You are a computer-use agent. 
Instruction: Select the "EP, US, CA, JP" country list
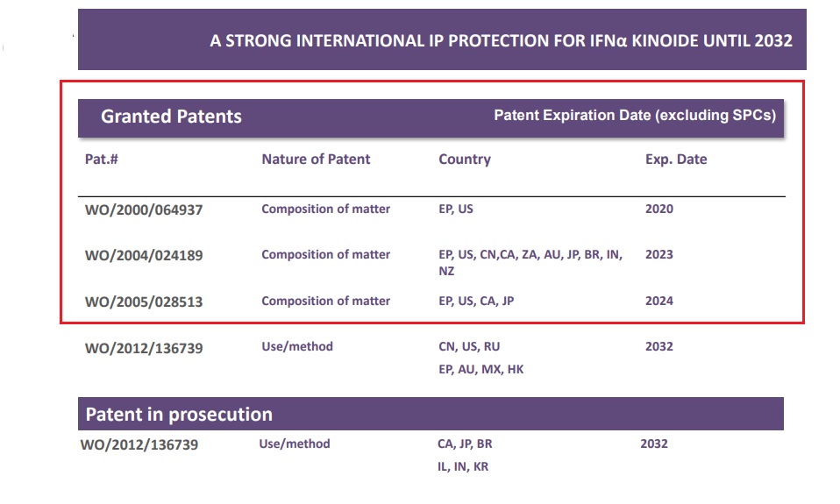(x=476, y=301)
